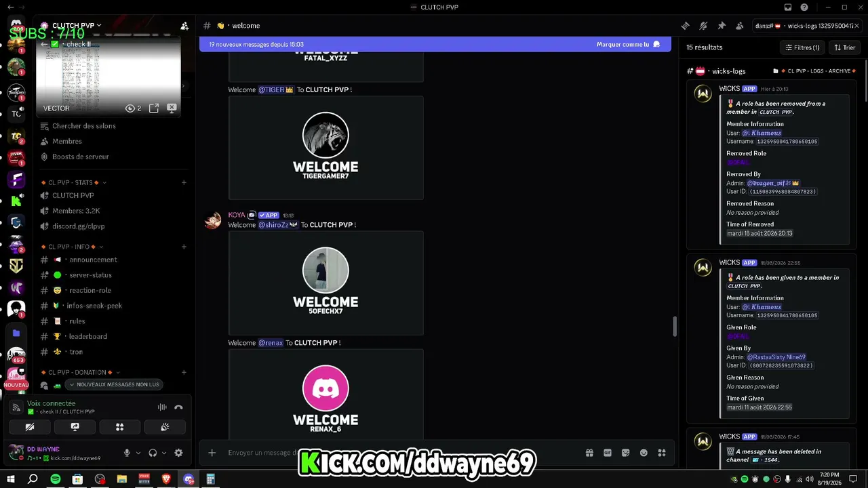Pop out the stream preview
Image resolution: width=868 pixels, height=488 pixels.
154,108
